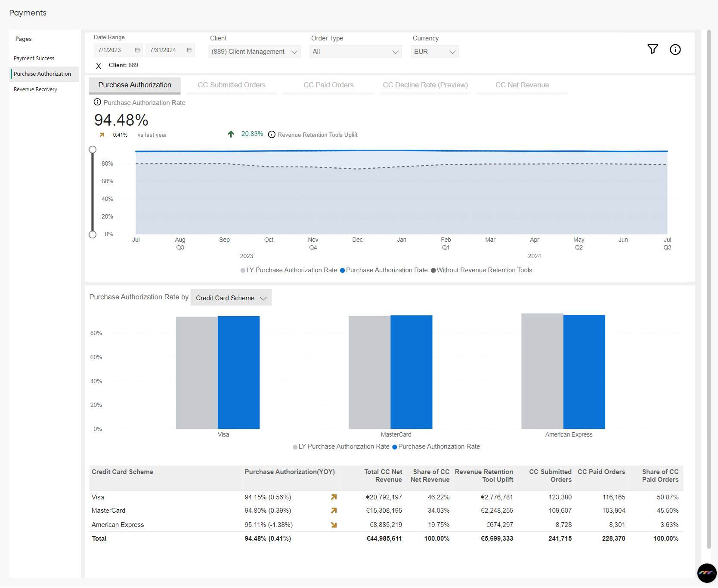Sort by Share of CC Paid Orders column
This screenshot has height=588, width=718.
[660, 476]
